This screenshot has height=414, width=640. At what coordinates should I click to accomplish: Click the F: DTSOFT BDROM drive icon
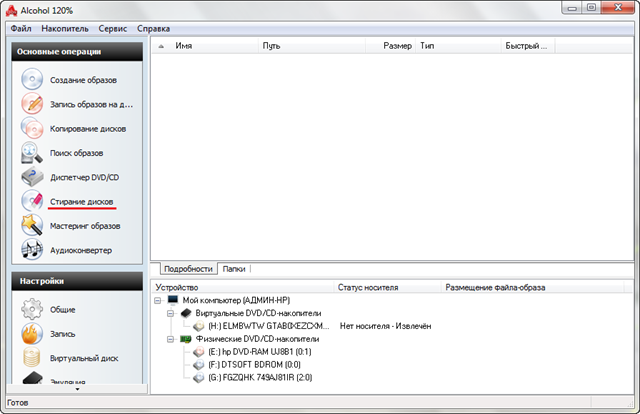(199, 364)
